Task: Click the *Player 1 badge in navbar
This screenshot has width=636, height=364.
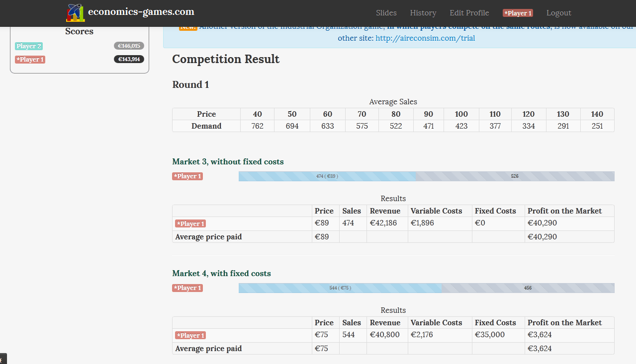Action: click(518, 13)
